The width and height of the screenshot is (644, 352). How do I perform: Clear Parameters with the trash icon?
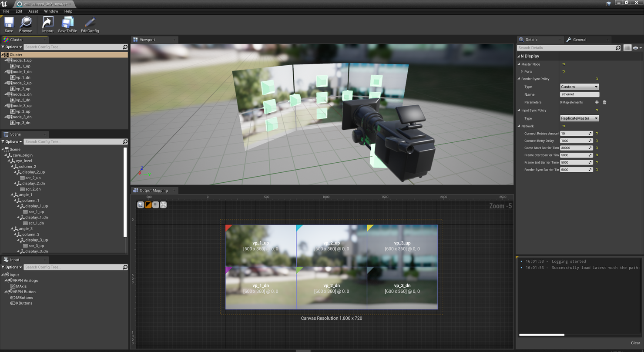tap(604, 102)
